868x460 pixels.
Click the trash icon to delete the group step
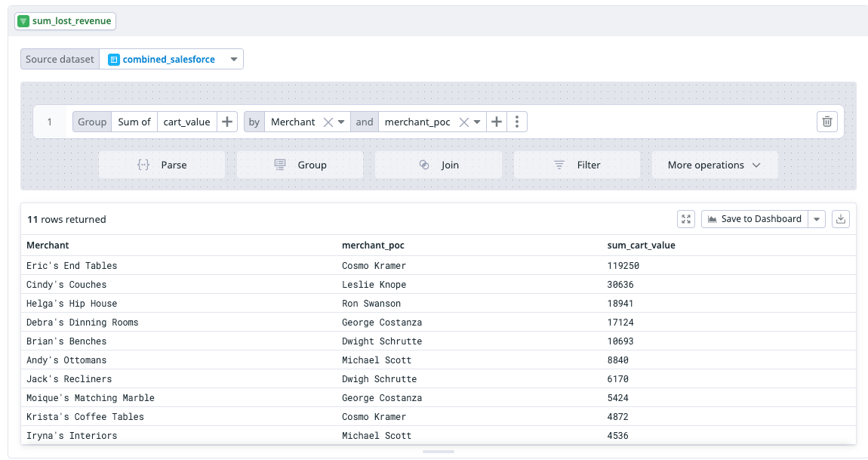[x=827, y=122]
